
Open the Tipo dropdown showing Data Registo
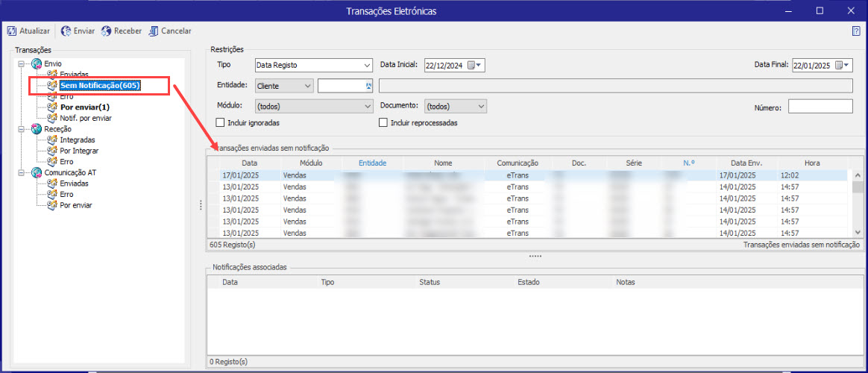367,66
